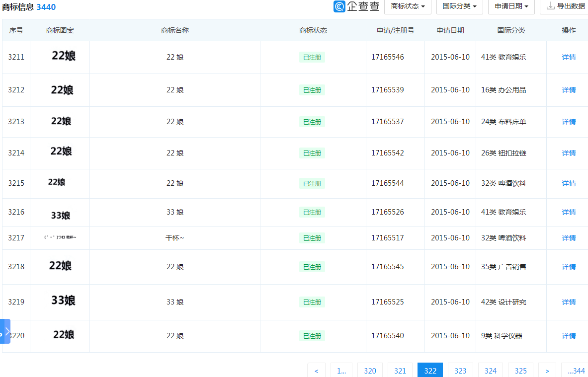Click the blue arrow tab on left edge
The image size is (588, 377).
pos(7,331)
